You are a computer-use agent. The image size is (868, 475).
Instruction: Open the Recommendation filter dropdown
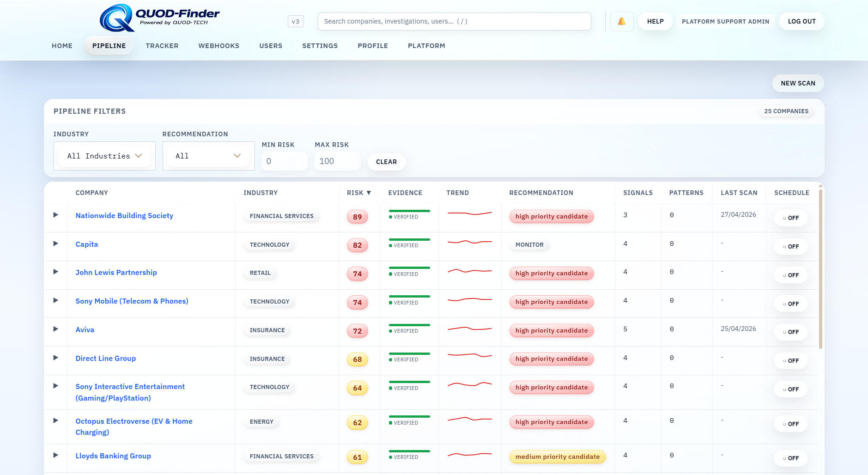click(x=208, y=156)
